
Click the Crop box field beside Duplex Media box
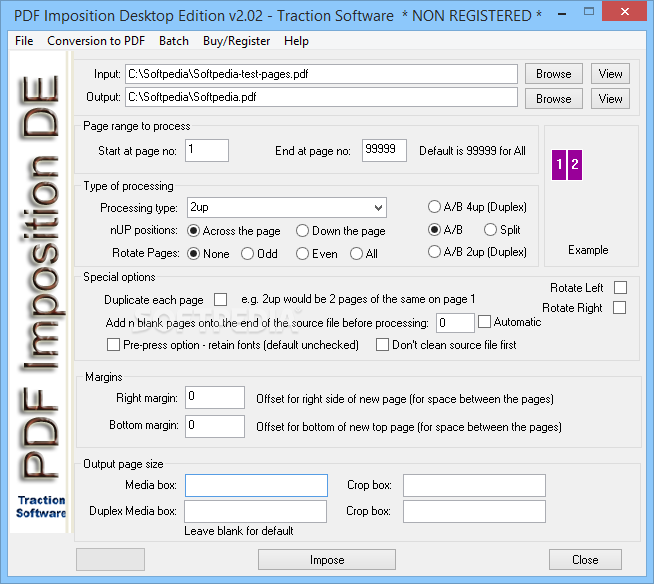click(x=474, y=511)
